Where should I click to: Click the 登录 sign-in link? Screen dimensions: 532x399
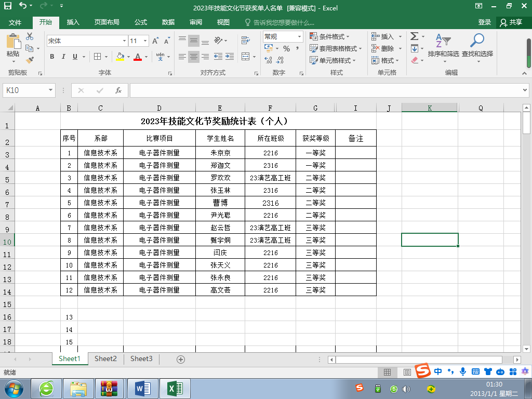click(x=484, y=22)
